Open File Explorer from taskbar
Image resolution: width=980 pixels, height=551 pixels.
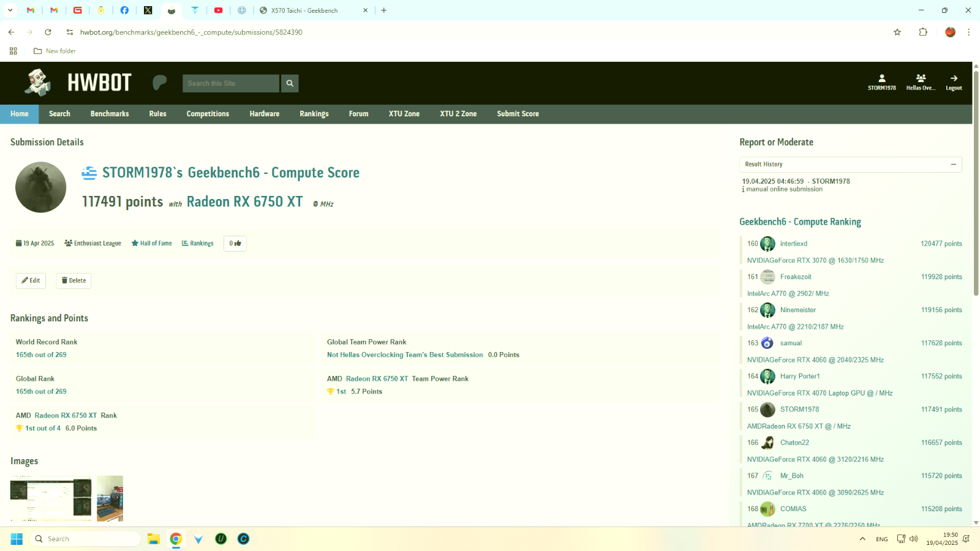click(x=153, y=539)
